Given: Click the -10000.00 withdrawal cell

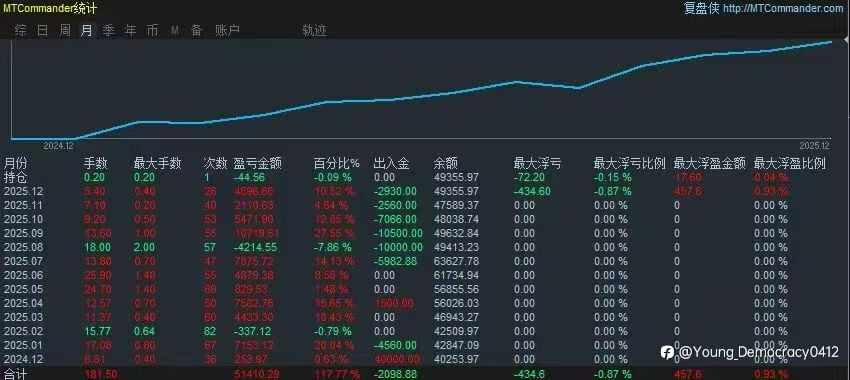Looking at the screenshot, I should (398, 247).
